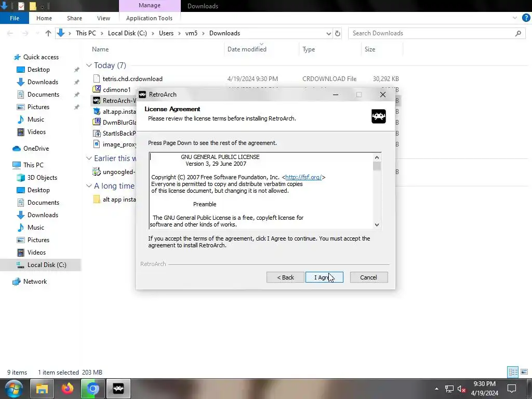Viewport: 532px width, 399px height.
Task: Sort files by Type column
Action: (309, 49)
